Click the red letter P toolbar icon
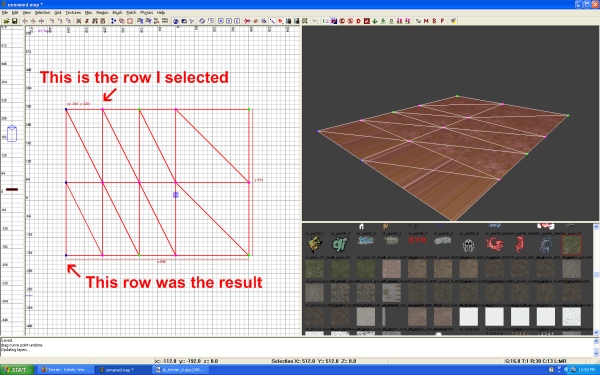The image size is (600, 375). pyautogui.click(x=442, y=21)
